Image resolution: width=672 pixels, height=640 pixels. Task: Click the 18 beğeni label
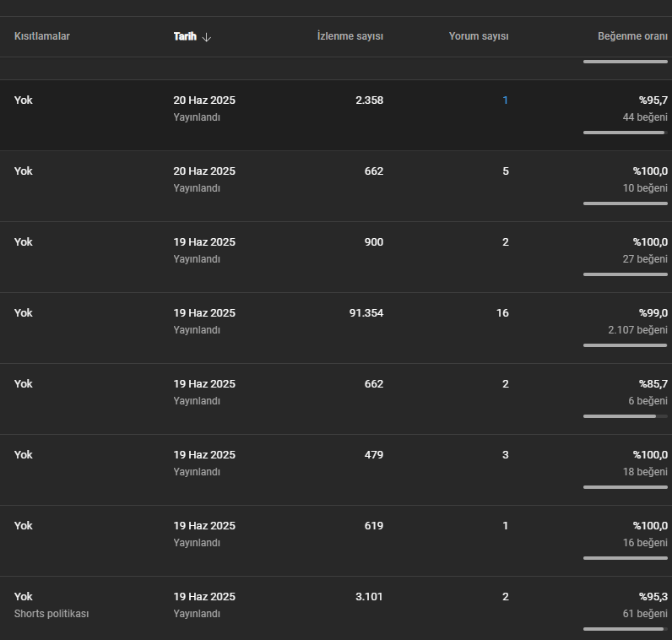645,472
